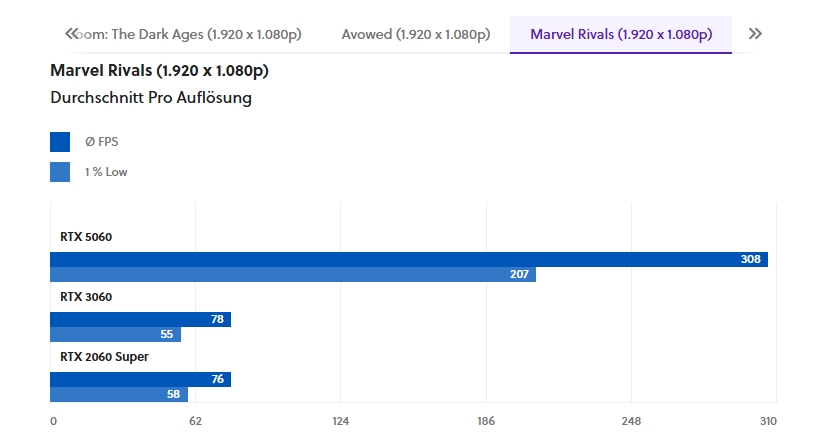Switch to the Avowed (1.920 x 1.080p) tab
Screen dimensions: 815x441
click(416, 34)
